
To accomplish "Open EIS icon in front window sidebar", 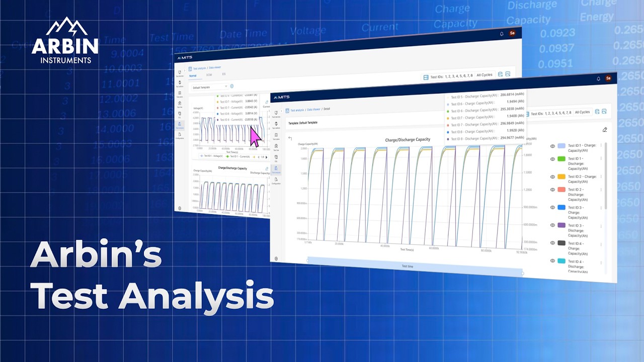I will (276, 159).
